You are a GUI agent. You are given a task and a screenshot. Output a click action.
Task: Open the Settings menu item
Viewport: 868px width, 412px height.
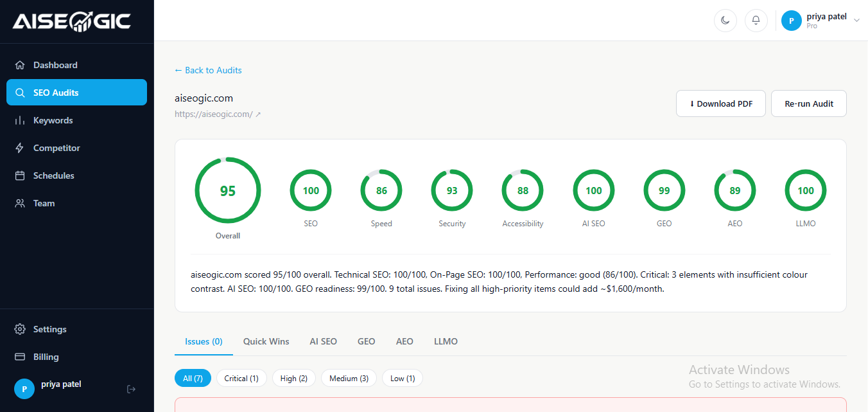coord(77,329)
